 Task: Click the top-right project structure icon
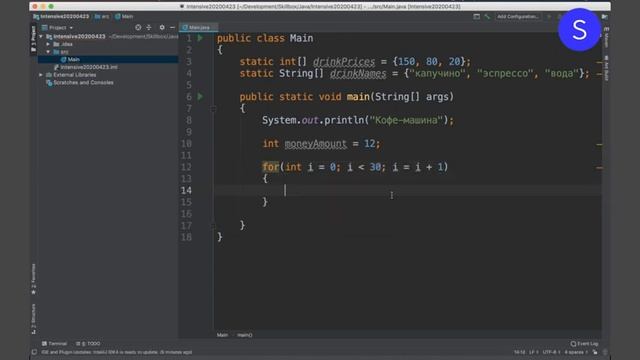(x=604, y=17)
